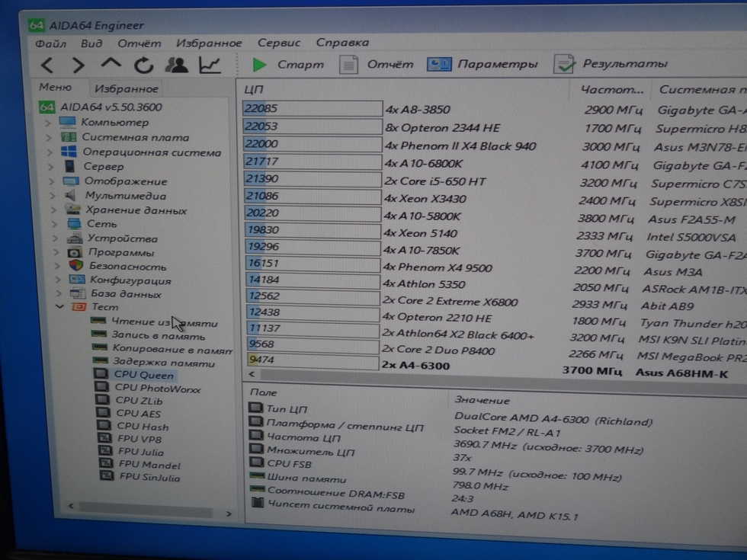Screen dimensions: 747x560
Task: Click the left panel horizontal scrollbar
Action: pyautogui.click(x=145, y=507)
